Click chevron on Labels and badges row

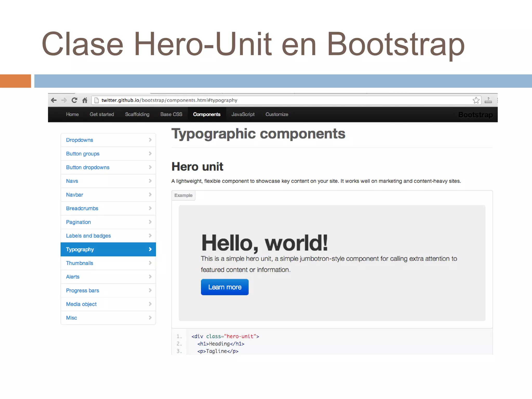(x=150, y=236)
